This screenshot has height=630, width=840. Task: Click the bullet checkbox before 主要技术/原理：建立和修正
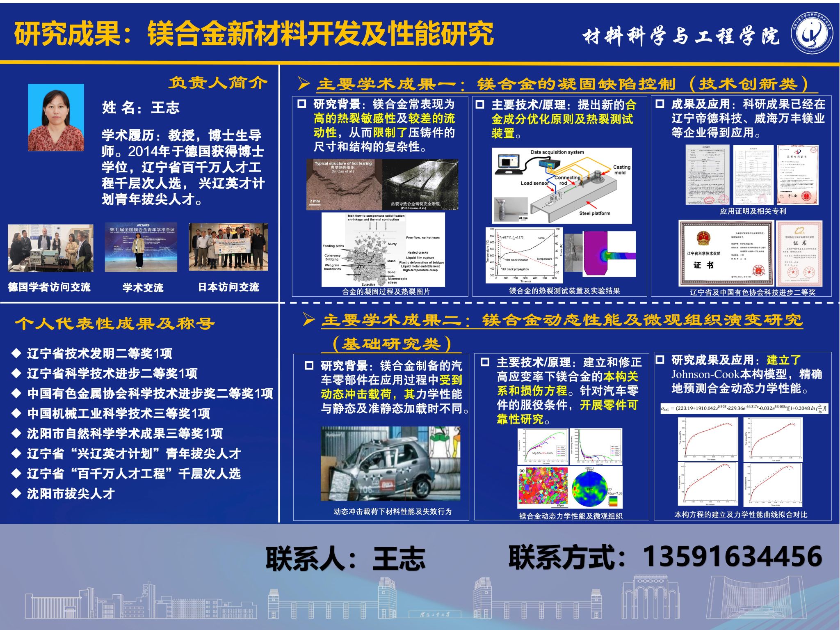(x=485, y=362)
